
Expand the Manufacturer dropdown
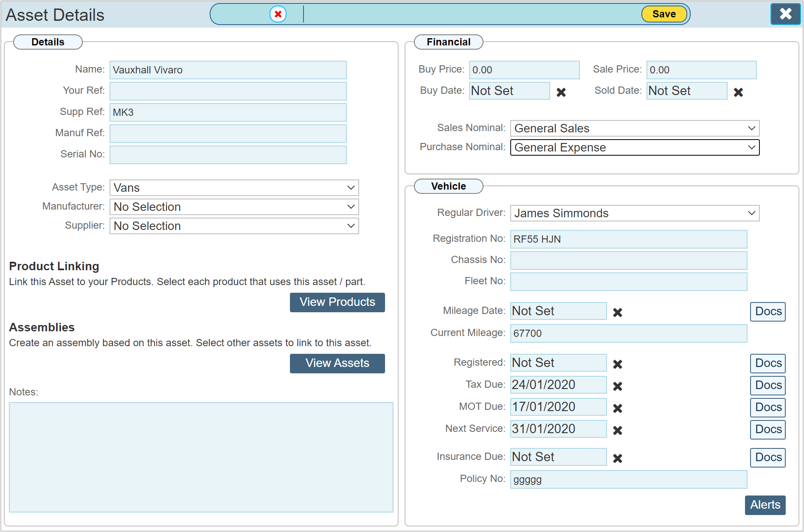234,207
